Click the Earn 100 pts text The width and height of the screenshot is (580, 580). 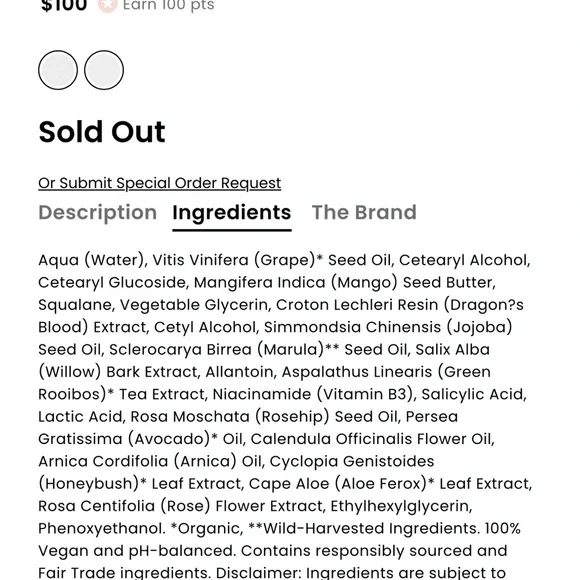(168, 5)
